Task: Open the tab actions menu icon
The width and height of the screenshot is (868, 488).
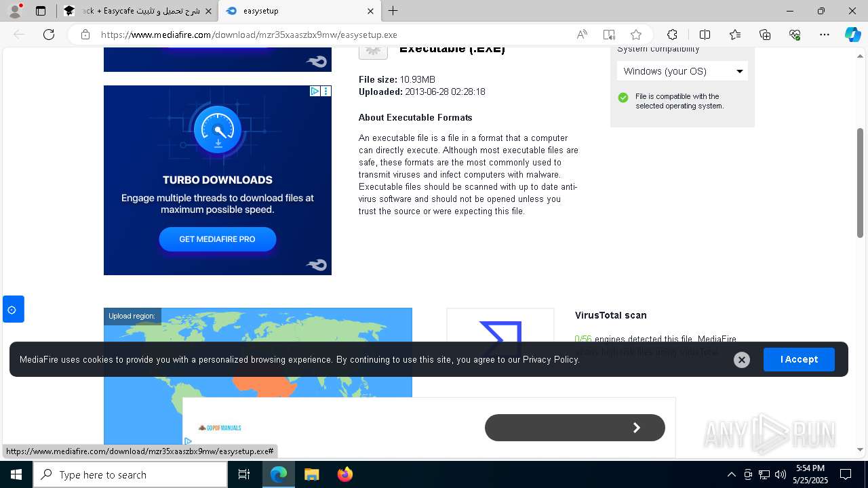Action: pos(41,11)
